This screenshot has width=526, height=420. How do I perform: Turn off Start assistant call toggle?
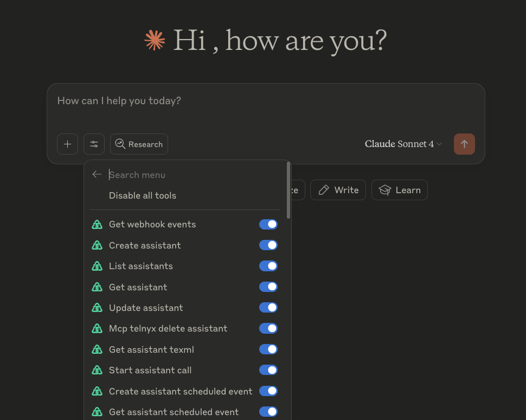[268, 370]
